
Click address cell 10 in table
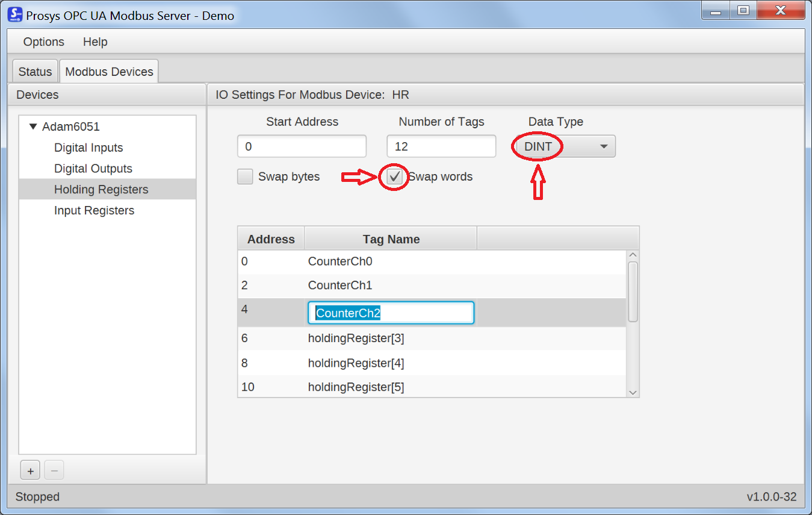click(x=271, y=387)
